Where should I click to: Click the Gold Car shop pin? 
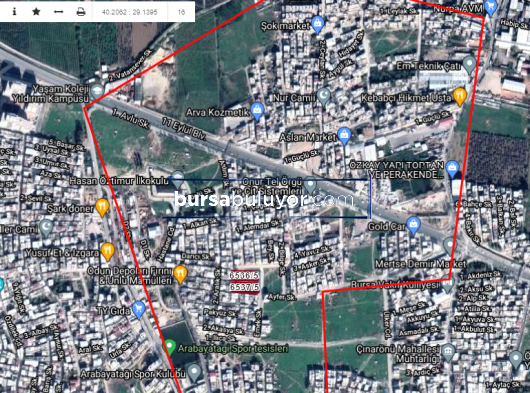(413, 225)
